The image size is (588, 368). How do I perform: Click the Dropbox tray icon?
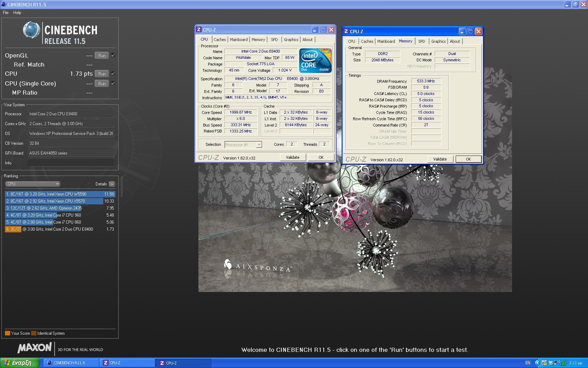[x=551, y=363]
